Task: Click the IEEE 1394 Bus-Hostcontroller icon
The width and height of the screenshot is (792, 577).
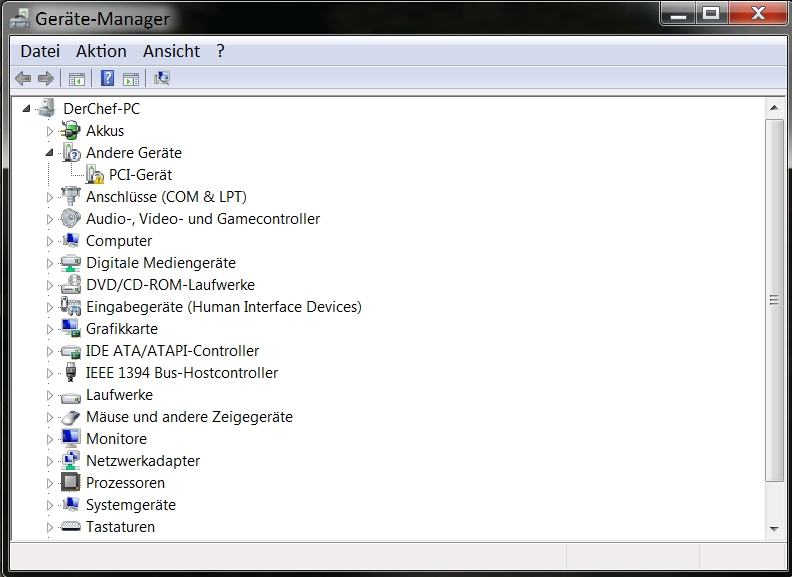Action: tap(71, 372)
